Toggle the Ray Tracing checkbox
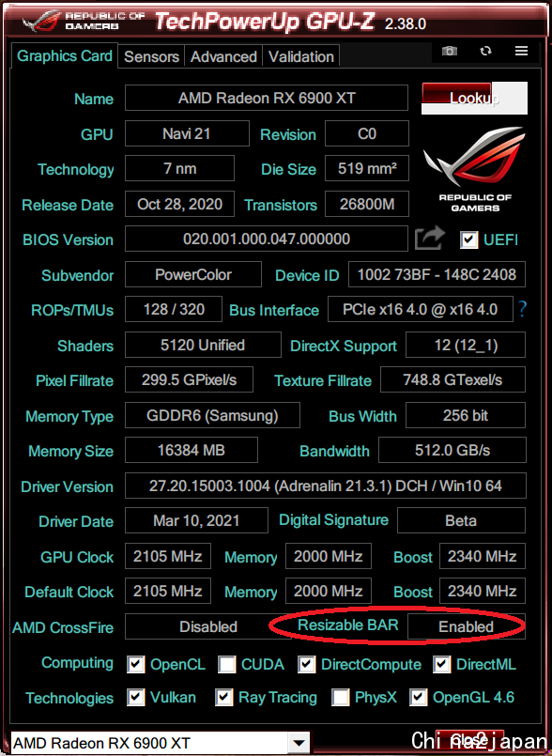 224,698
